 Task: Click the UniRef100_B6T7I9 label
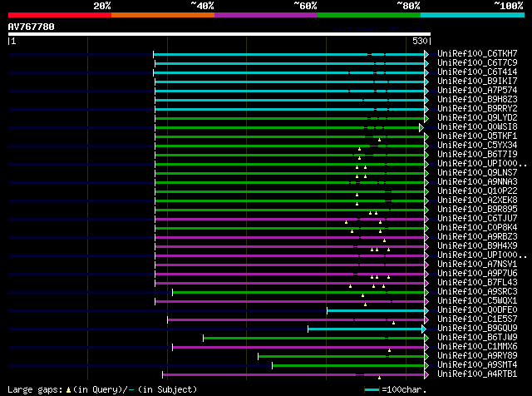point(477,155)
